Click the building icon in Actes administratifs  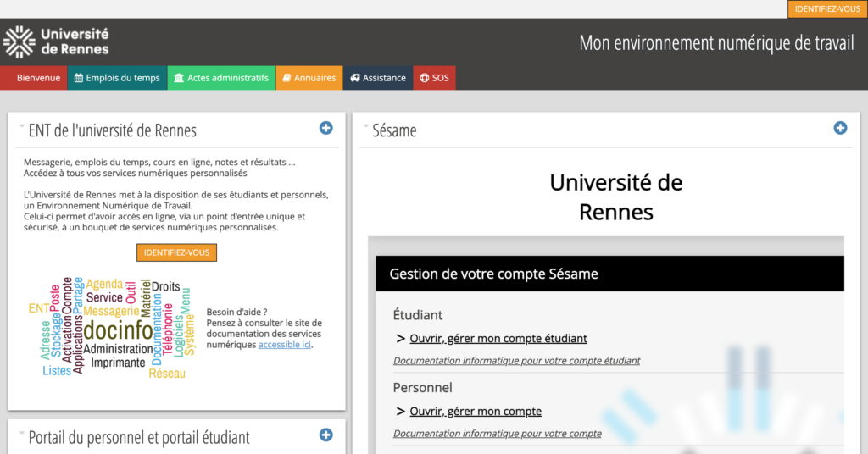pyautogui.click(x=179, y=78)
